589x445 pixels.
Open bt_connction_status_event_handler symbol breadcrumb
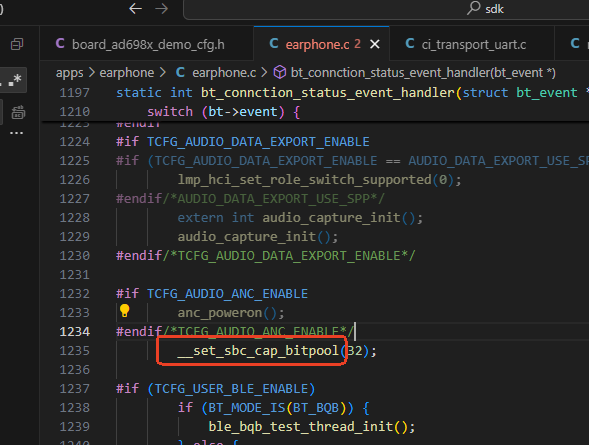[x=414, y=72]
